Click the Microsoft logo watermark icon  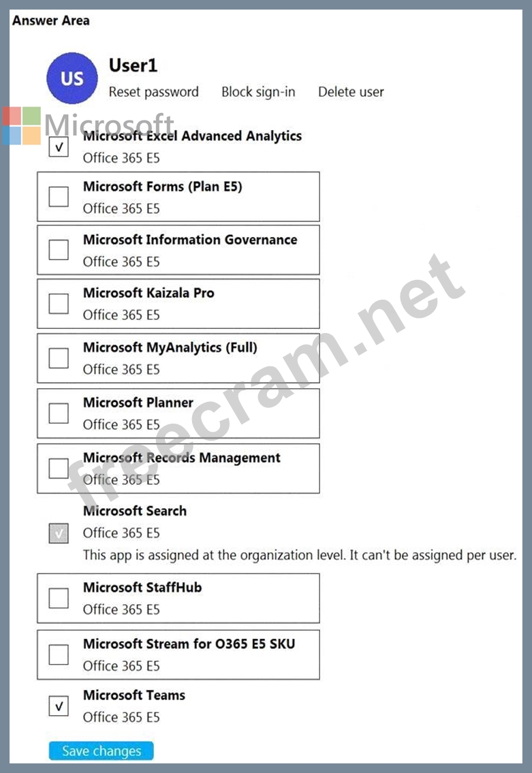[22, 126]
